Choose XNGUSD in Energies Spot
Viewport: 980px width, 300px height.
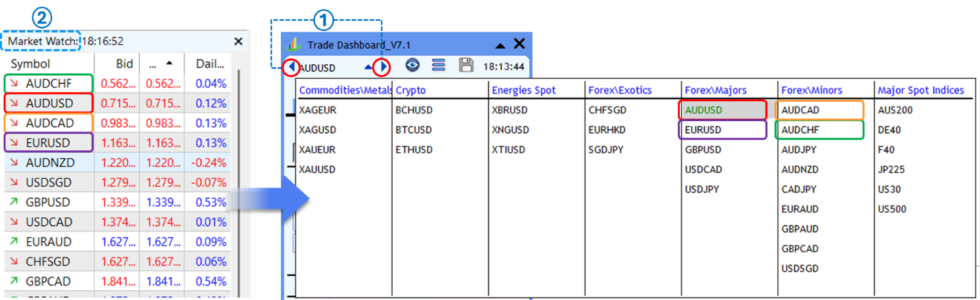(510, 130)
